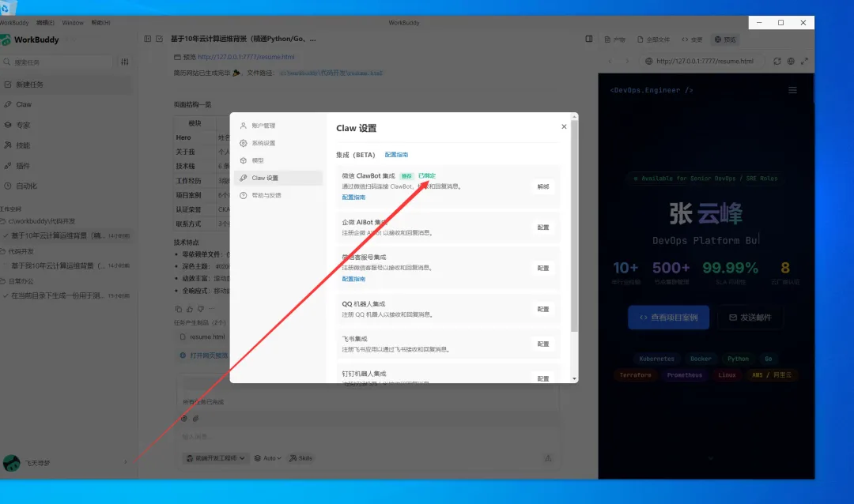The height and width of the screenshot is (504, 854).
Task: Click the help icon next to 帮助与反馈
Action: [244, 195]
